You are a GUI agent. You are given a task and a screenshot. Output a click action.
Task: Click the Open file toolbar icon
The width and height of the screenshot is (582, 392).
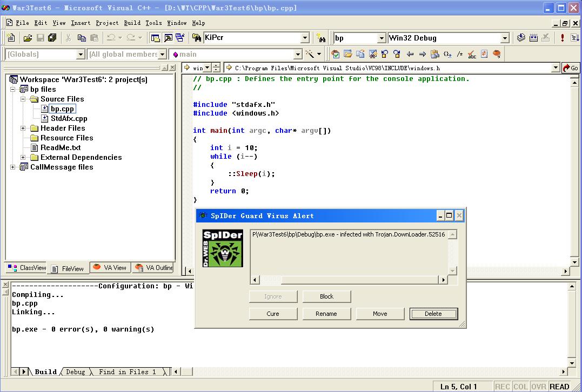[28, 38]
